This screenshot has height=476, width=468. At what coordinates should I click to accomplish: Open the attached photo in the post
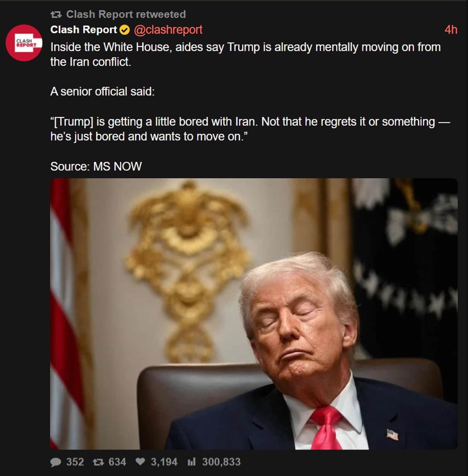(254, 314)
